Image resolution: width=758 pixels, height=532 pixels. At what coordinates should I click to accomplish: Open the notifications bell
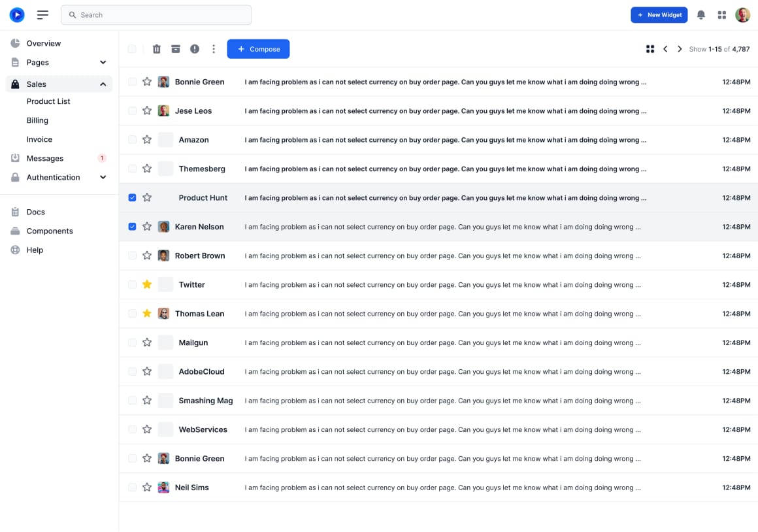701,15
